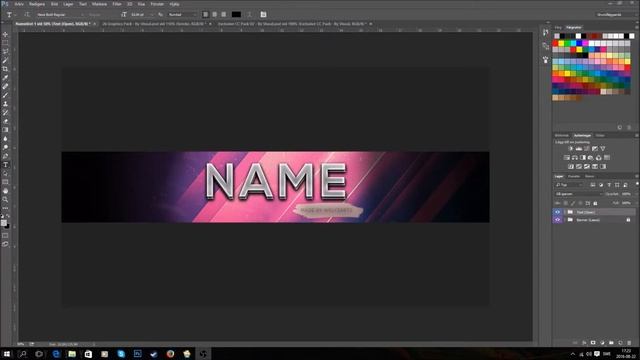Select the Rectangular Marquee tool
Viewport: 640px width, 360px height.
tap(5, 43)
